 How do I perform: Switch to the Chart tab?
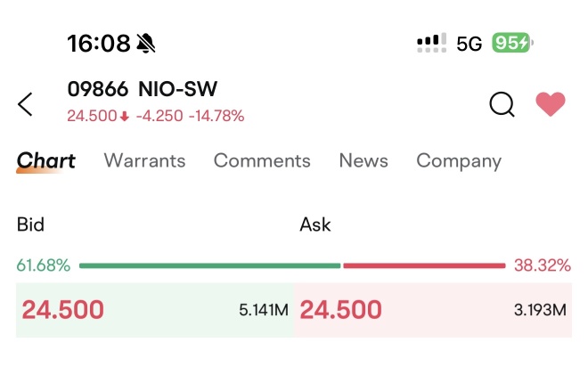coord(46,161)
